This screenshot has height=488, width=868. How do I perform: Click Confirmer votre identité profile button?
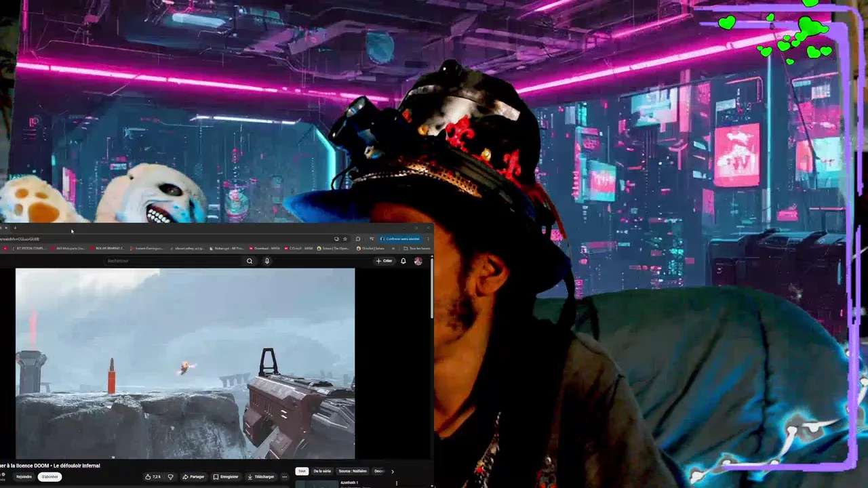tap(400, 239)
